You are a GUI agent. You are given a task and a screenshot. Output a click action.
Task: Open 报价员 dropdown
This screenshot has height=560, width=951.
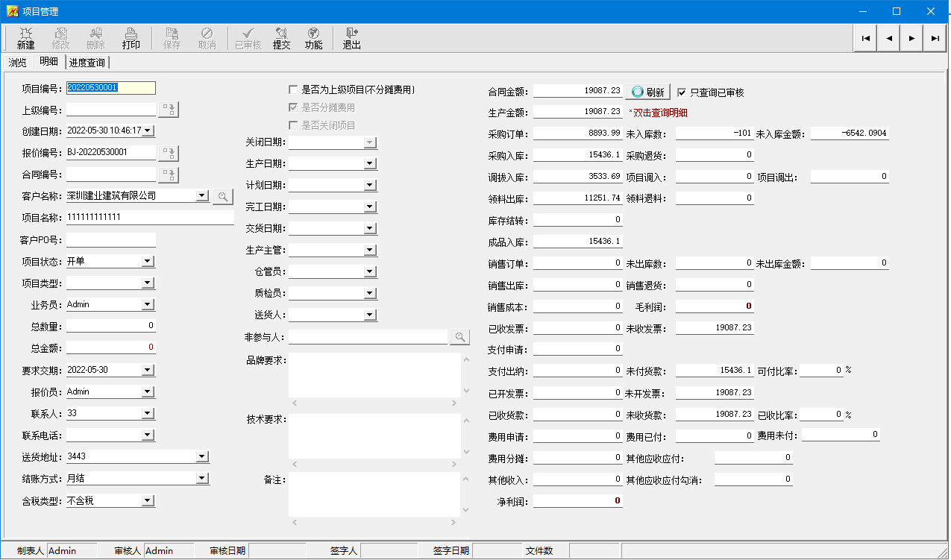coord(147,391)
